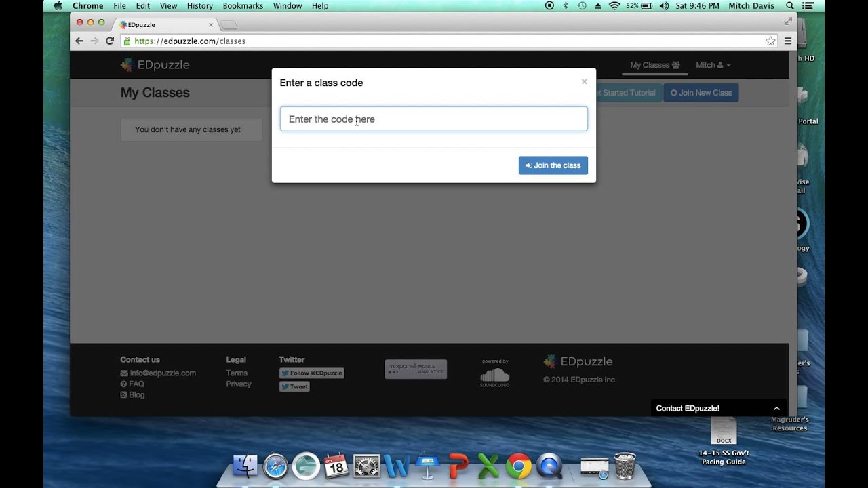Click the info@edpuzzle.com email link
Viewport: 868px width, 488px height.
[x=163, y=373]
